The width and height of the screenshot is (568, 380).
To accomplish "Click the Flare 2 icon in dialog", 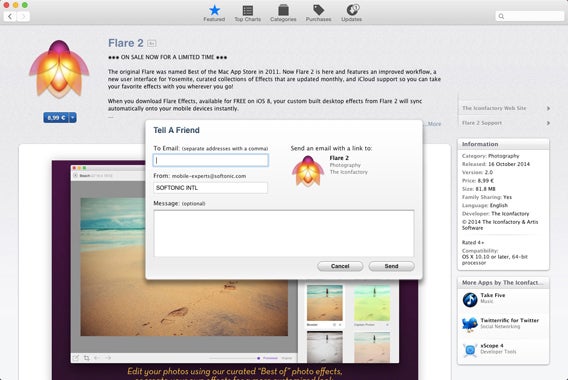I will 308,171.
